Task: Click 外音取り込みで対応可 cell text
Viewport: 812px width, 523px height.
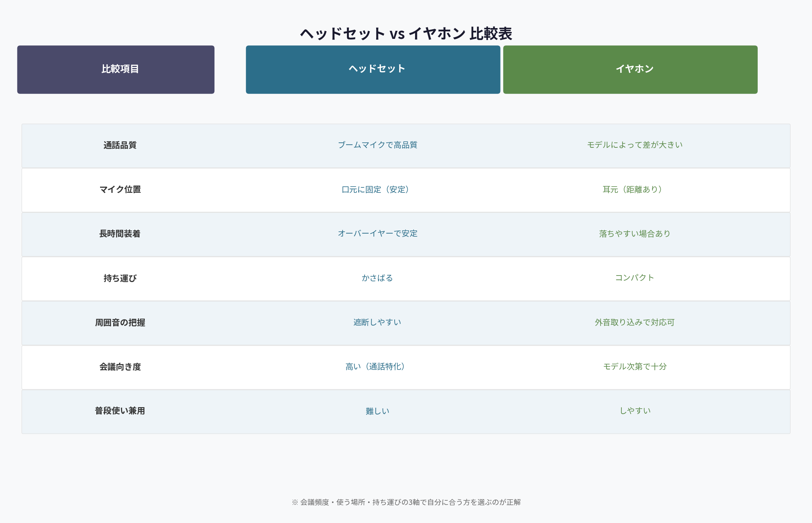Action: coord(635,323)
